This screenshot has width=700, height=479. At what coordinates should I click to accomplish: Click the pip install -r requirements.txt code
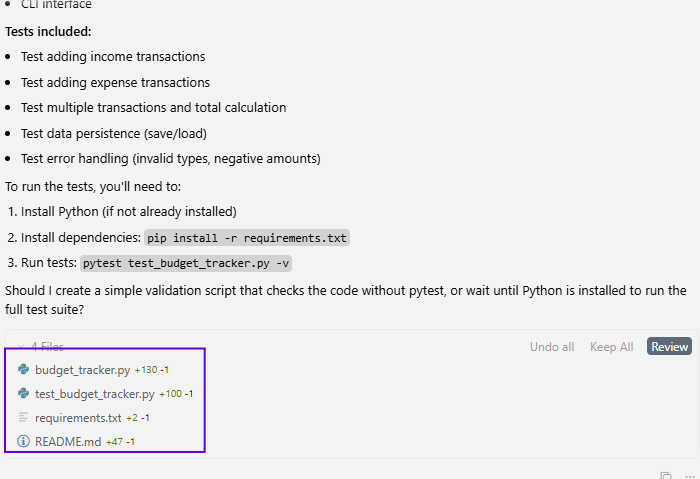(x=247, y=238)
